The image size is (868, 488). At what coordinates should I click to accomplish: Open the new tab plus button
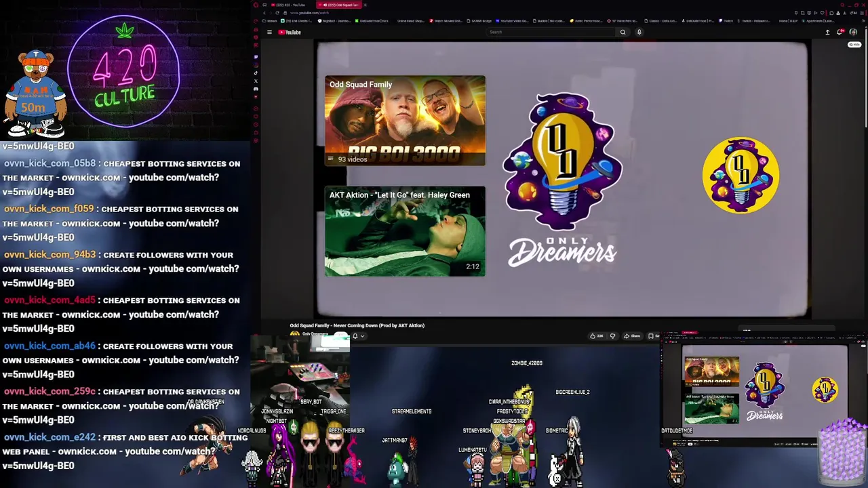click(365, 5)
